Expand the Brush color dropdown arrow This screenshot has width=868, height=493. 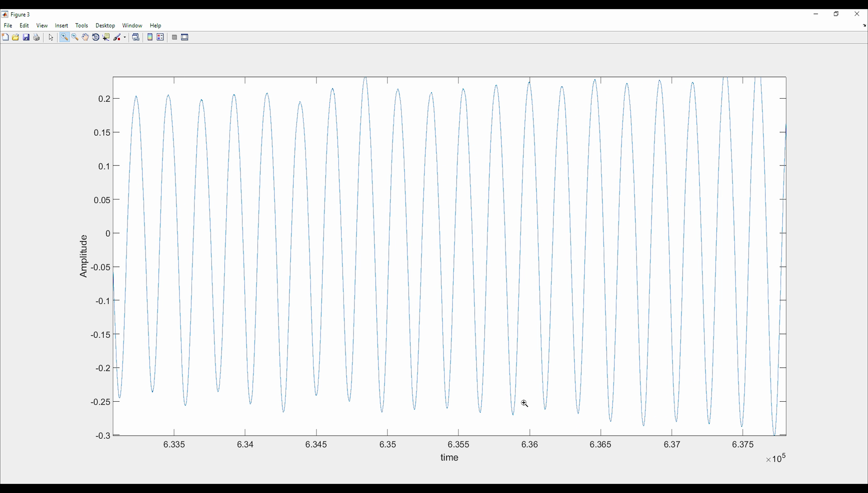125,38
